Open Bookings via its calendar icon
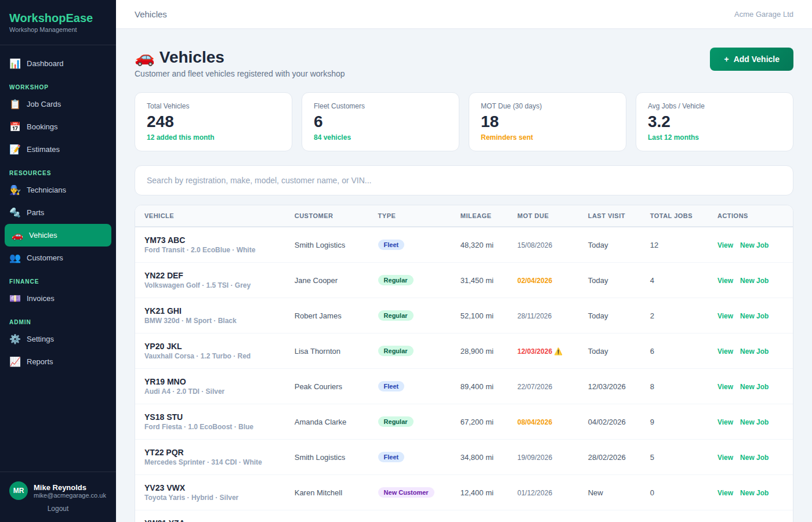Screen dimensions: 812x522 click(x=16, y=126)
